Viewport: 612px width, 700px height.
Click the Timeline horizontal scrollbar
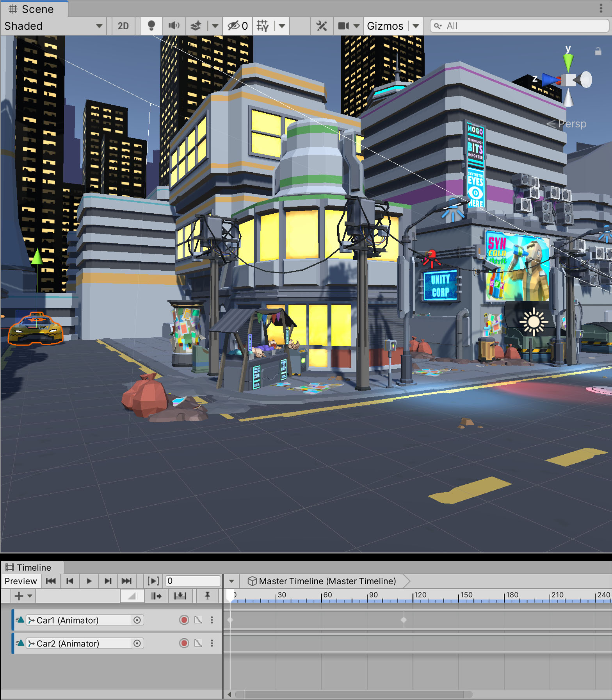click(x=353, y=694)
